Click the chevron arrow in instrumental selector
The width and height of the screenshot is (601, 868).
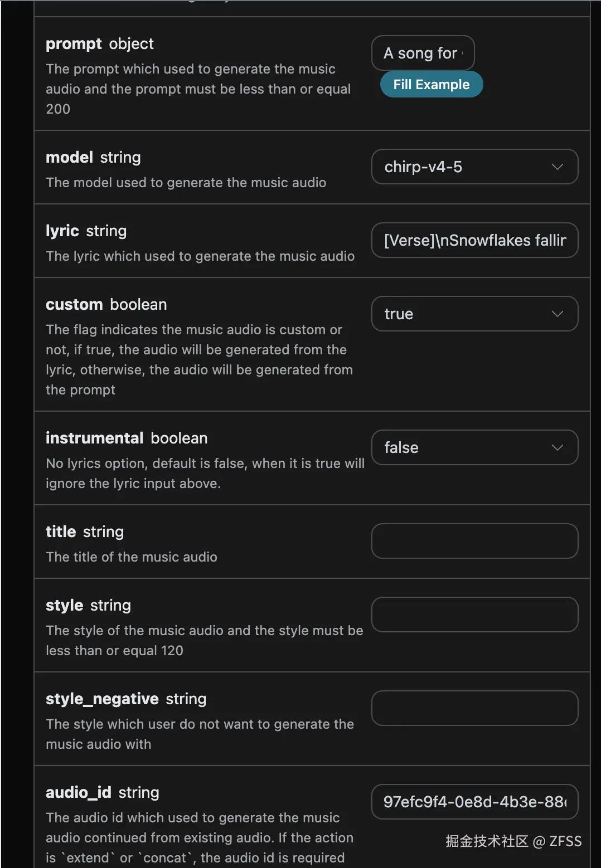pos(557,447)
